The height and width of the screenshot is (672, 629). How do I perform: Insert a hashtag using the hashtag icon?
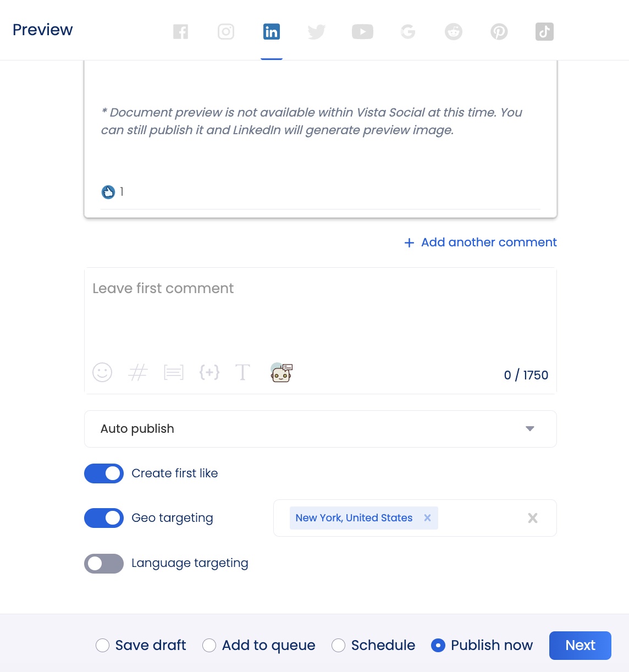[137, 372]
